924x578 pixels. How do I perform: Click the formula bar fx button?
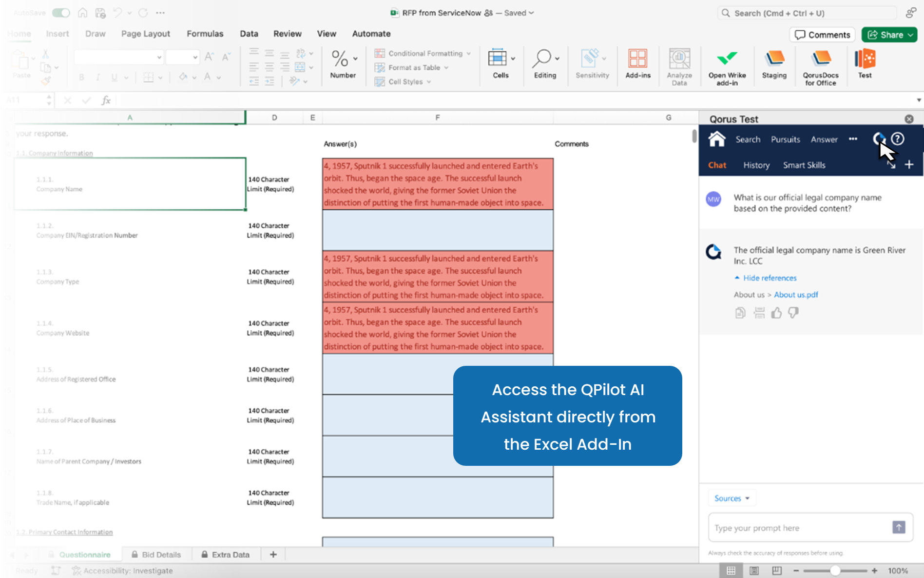[x=106, y=100]
